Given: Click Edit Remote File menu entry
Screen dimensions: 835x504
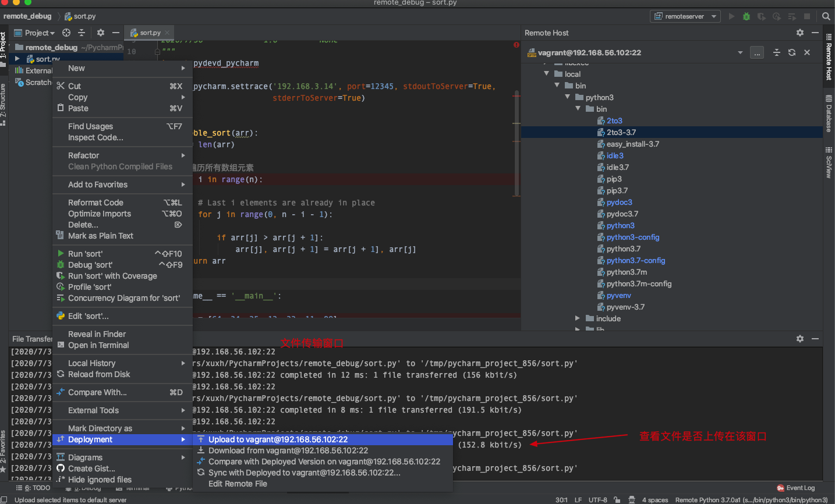Looking at the screenshot, I should 323,484.
